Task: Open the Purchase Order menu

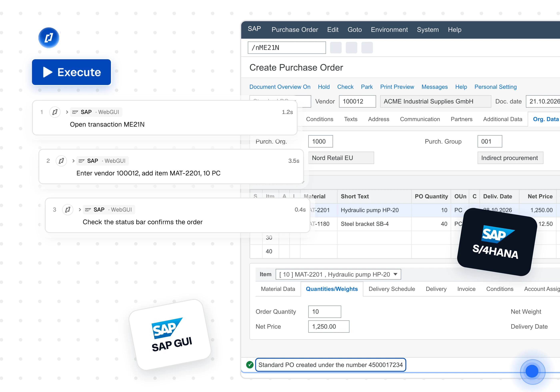Action: coord(295,30)
